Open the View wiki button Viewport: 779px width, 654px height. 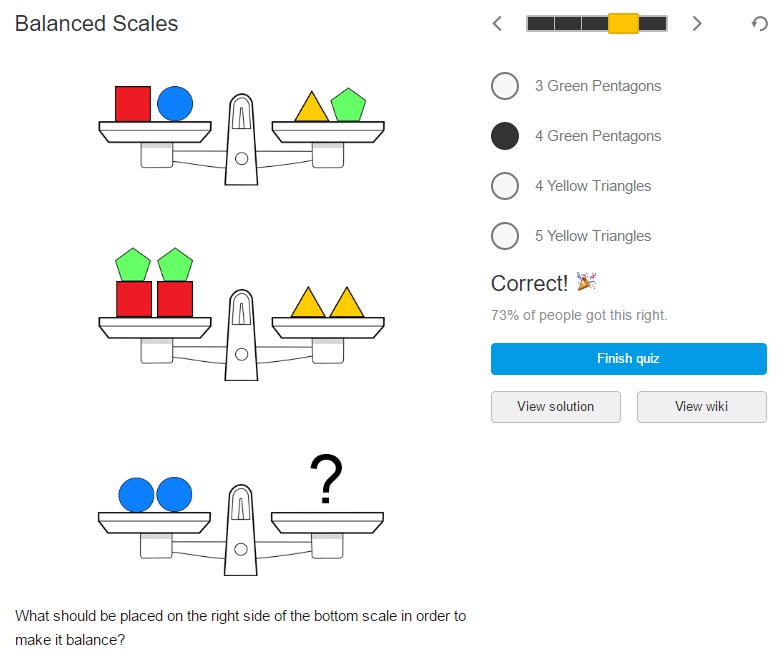(701, 406)
